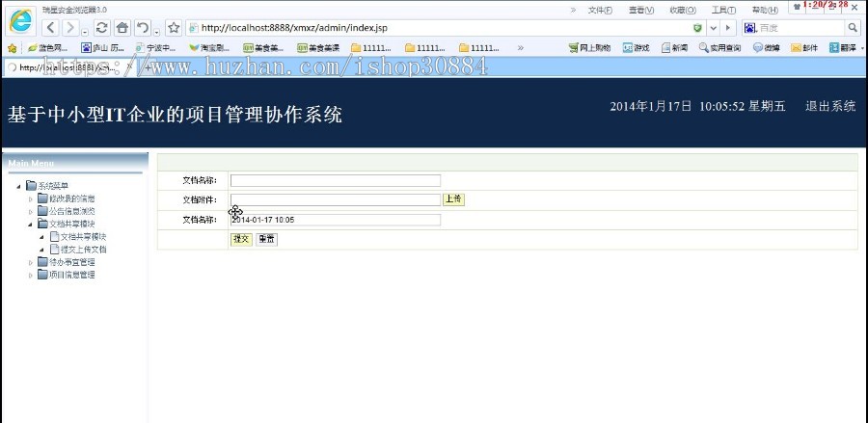This screenshot has height=423, width=868.
Task: Click the green security shield in address bar
Action: click(x=697, y=28)
